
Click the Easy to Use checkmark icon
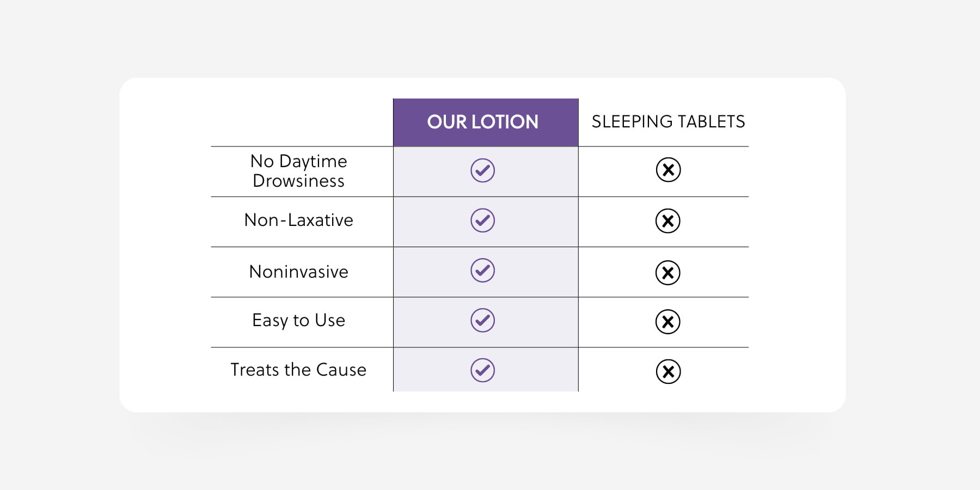tap(482, 320)
